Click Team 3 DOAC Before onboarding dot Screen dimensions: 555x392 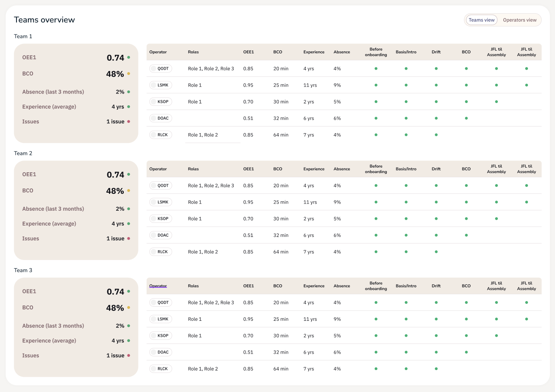point(376,352)
